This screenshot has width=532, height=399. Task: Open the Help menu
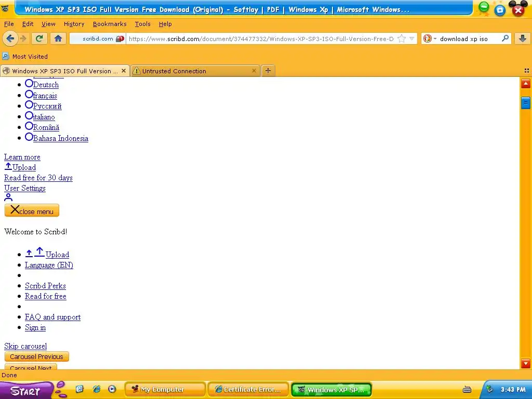(x=165, y=24)
